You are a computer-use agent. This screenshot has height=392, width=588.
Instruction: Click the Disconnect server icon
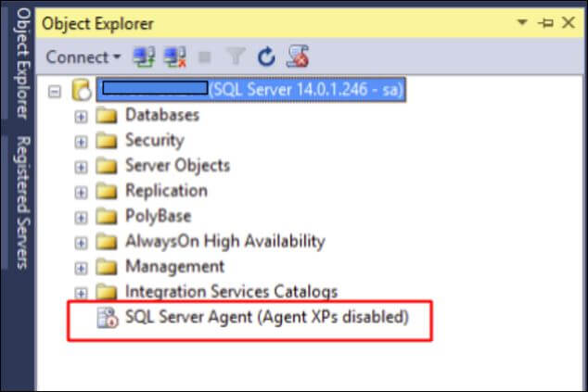pyautogui.click(x=174, y=57)
